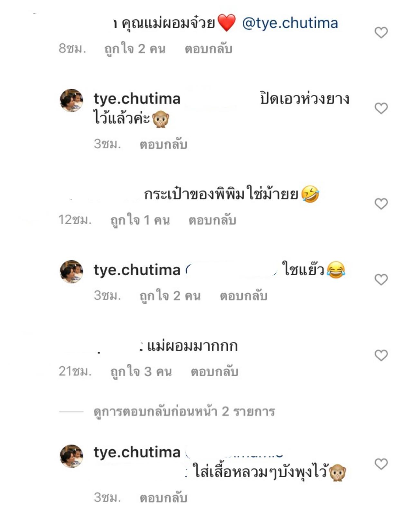Tap username tye.chutima on the "ใชแย๊ว" reply
Image resolution: width=412 pixels, height=532 pixels.
pos(137,270)
